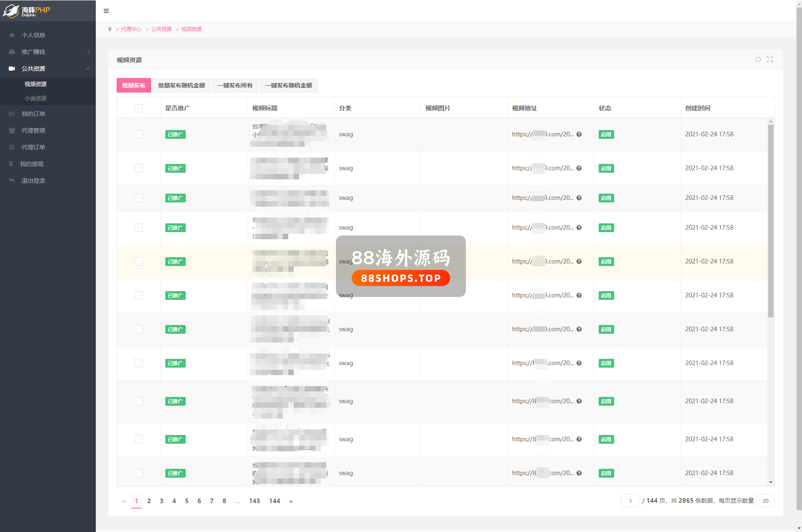Tick the select-all checkbox in the table header

[138, 108]
